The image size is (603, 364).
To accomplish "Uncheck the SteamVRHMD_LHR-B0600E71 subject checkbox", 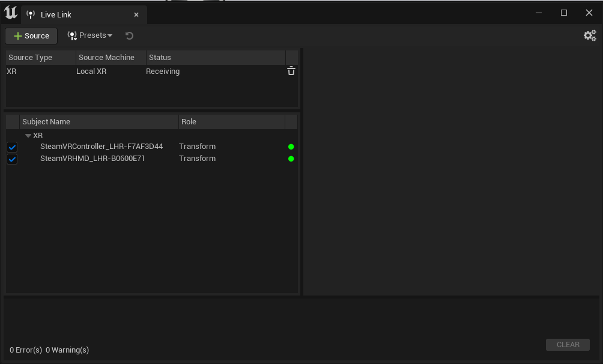I will [x=12, y=159].
